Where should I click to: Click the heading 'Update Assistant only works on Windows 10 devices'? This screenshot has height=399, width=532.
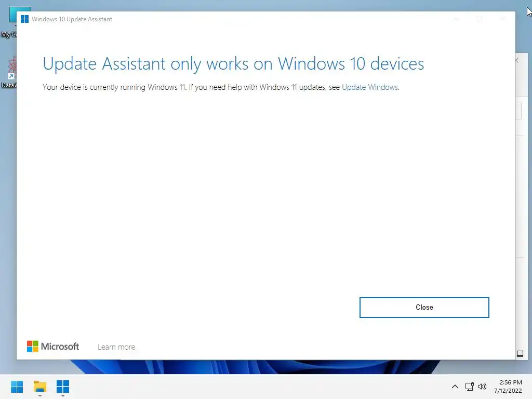point(233,64)
